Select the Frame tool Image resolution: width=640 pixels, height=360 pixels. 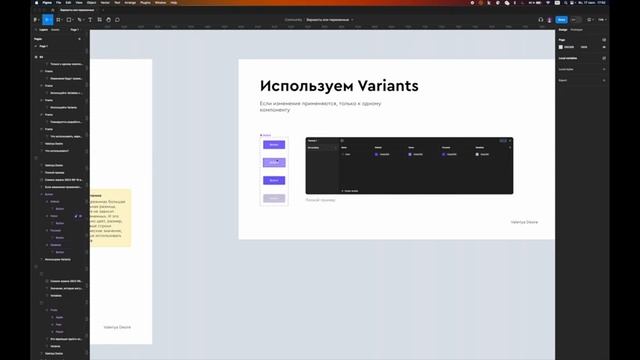pos(58,20)
